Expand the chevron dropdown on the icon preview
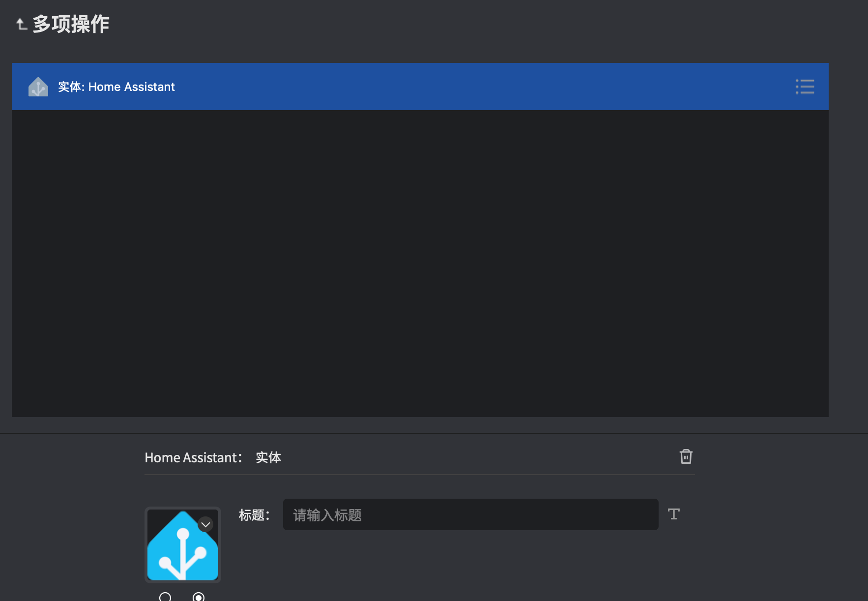Image resolution: width=868 pixels, height=601 pixels. pos(205,524)
